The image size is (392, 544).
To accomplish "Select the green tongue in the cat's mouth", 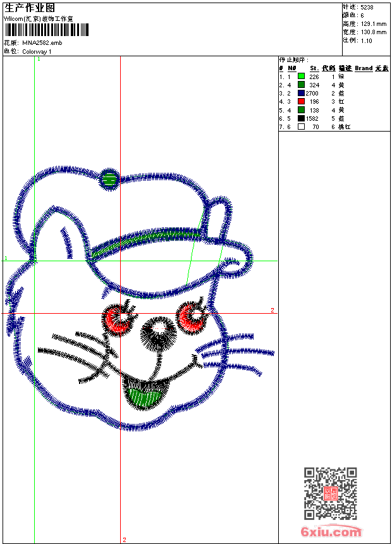I will coord(145,397).
